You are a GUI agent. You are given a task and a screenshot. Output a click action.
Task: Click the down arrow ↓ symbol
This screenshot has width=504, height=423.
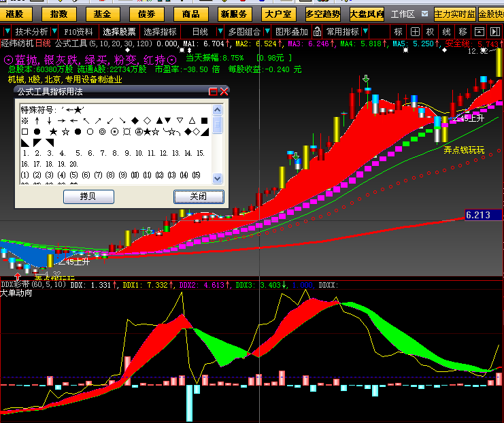tap(49, 120)
